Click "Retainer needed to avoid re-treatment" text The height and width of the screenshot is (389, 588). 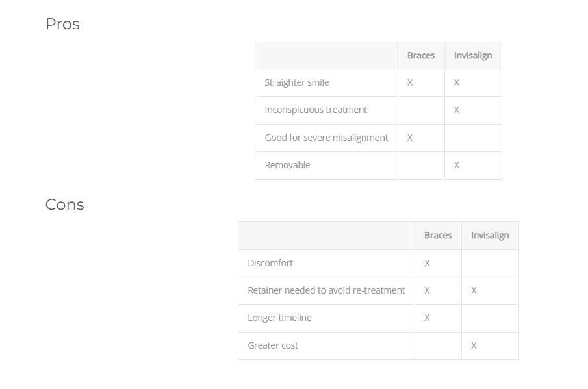(326, 290)
